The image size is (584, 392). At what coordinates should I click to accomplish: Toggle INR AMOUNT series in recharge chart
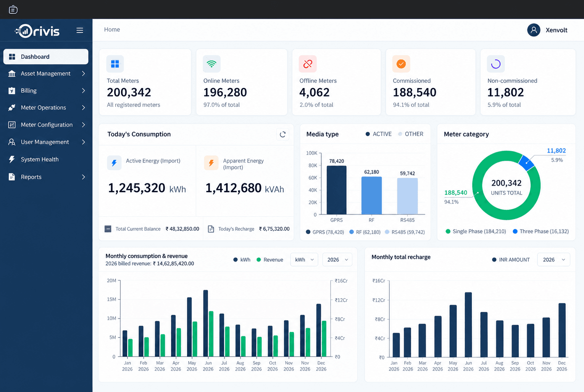point(511,260)
